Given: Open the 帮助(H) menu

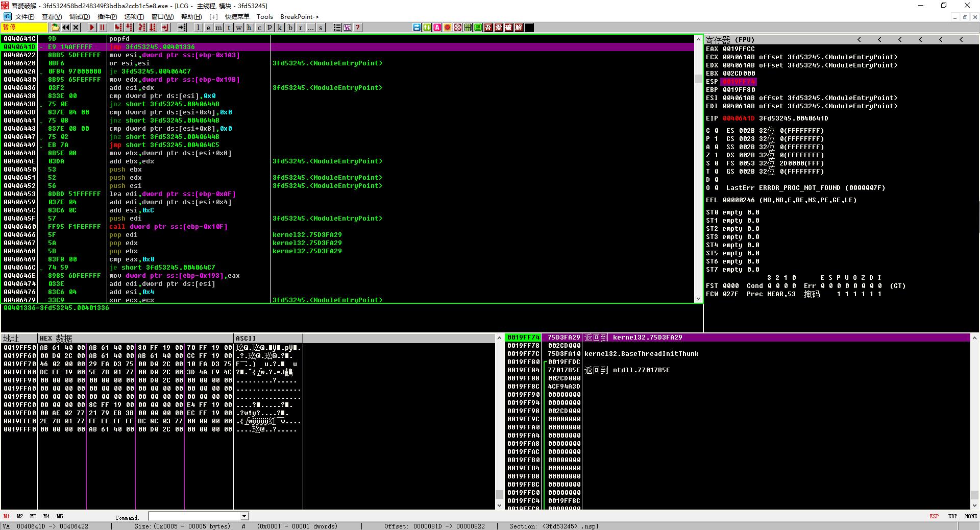Looking at the screenshot, I should point(191,17).
